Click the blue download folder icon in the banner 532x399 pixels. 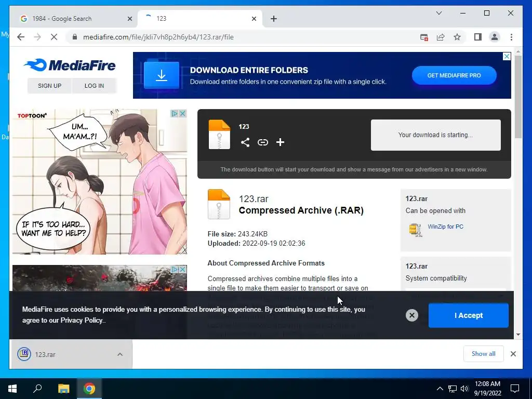(x=162, y=75)
